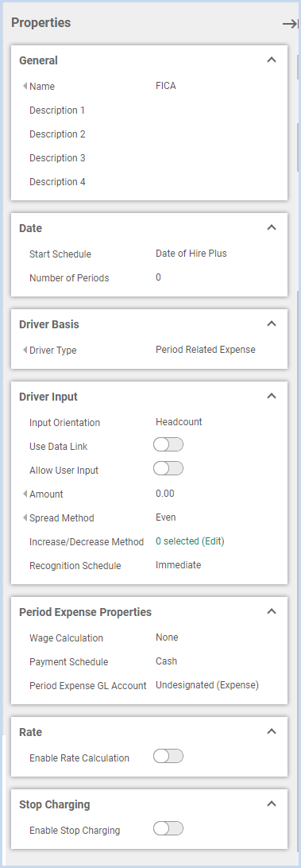Click the Enable Rate Calculation label
Image resolution: width=301 pixels, height=868 pixels.
(x=79, y=758)
